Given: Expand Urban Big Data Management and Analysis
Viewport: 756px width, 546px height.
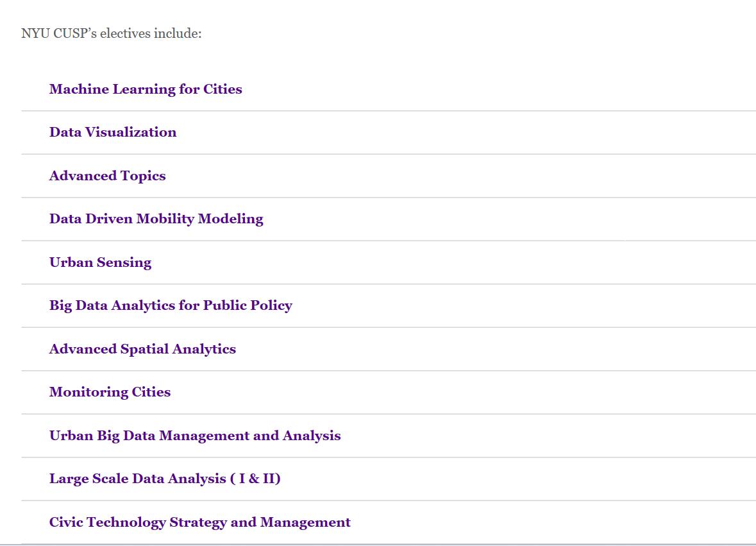Looking at the screenshot, I should (x=195, y=436).
